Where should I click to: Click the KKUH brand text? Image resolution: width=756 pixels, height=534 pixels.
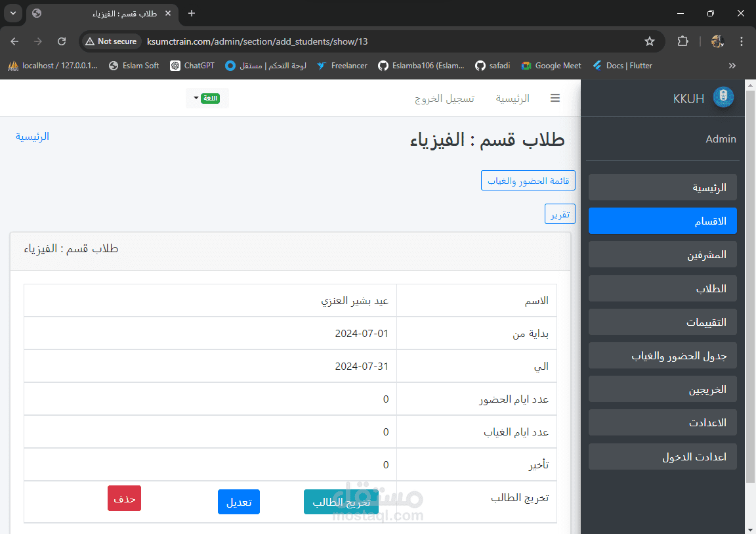[688, 99]
